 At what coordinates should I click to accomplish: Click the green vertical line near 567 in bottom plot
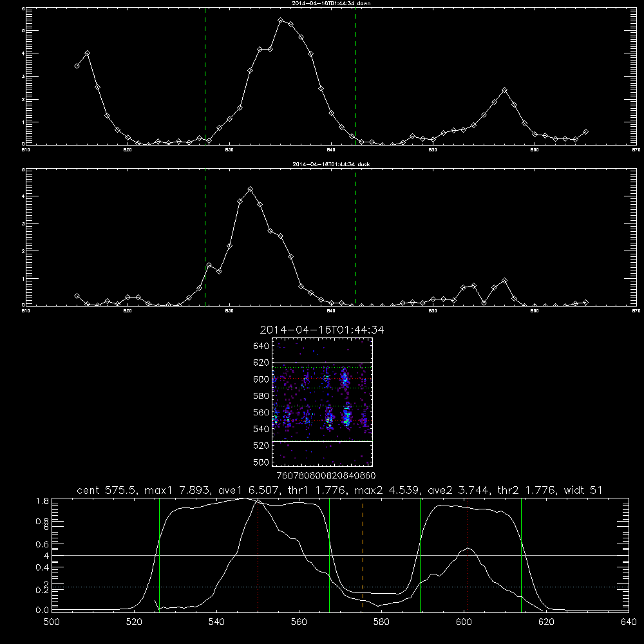(329, 554)
